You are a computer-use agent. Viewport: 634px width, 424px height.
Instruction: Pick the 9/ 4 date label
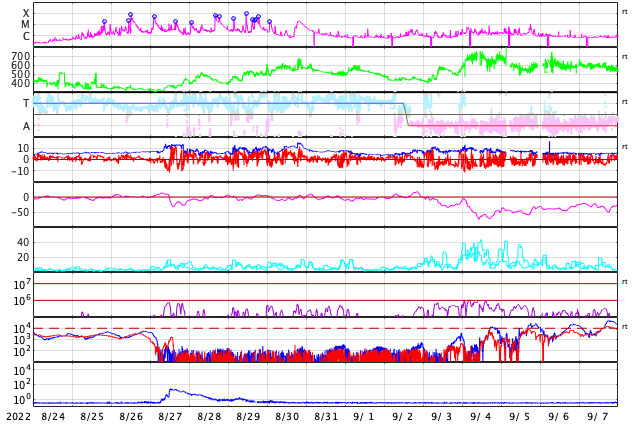[x=481, y=416]
